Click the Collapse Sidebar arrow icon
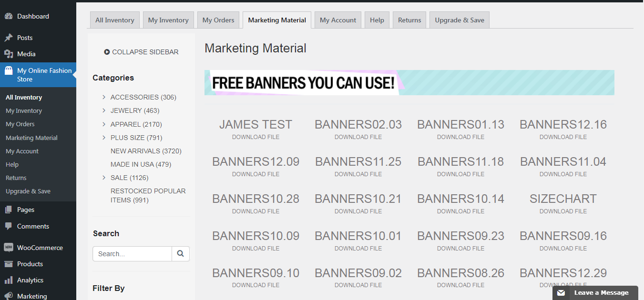644x300 pixels. [107, 52]
